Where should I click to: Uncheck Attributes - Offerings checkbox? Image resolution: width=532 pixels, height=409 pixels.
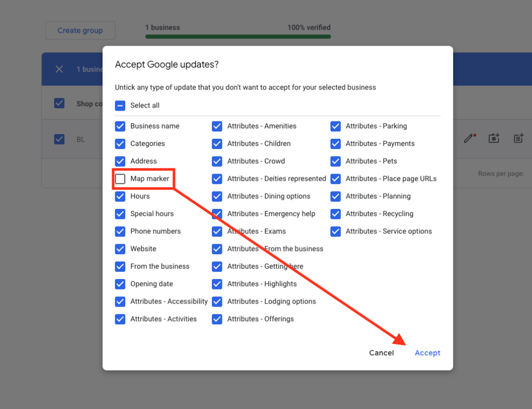(217, 319)
